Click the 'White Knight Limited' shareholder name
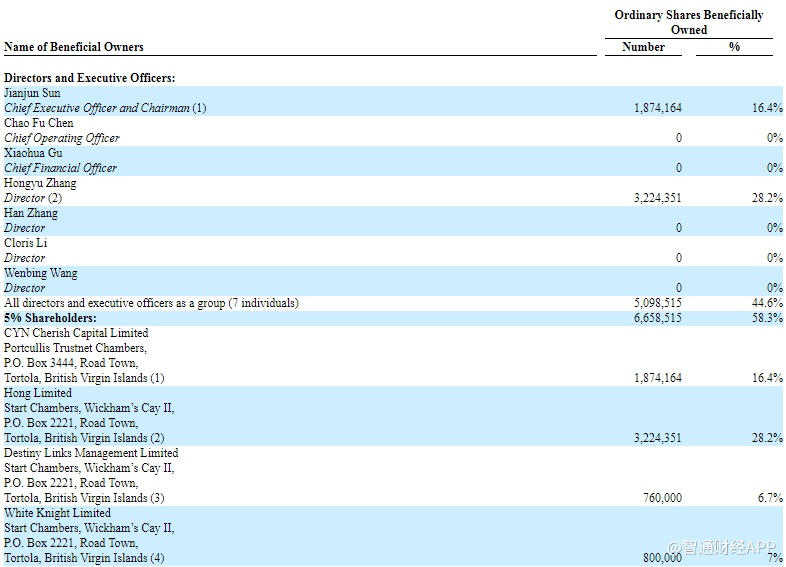The height and width of the screenshot is (567, 786). (x=57, y=513)
